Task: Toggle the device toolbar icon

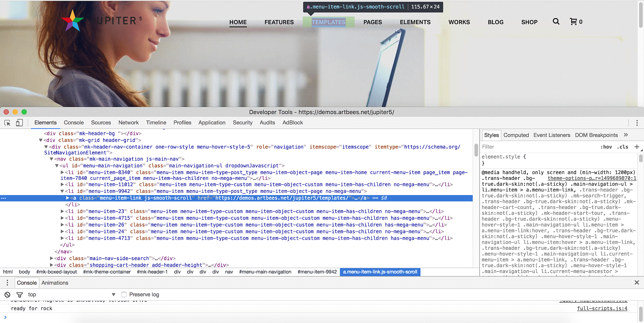Action: [x=19, y=123]
